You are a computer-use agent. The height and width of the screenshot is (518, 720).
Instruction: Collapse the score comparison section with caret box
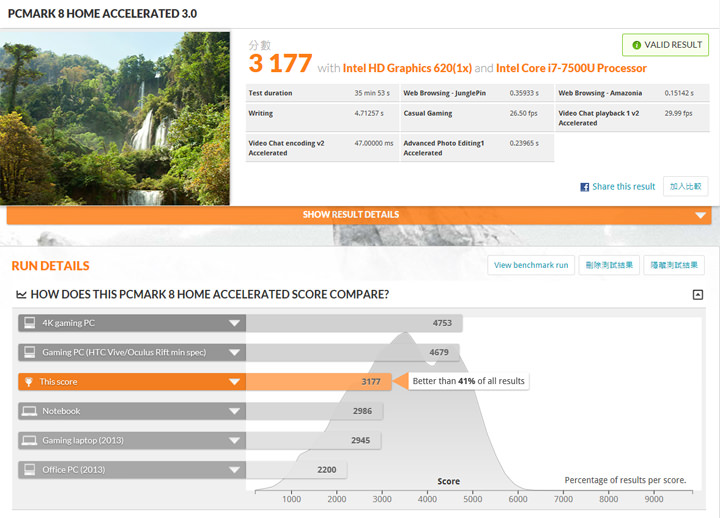697,295
